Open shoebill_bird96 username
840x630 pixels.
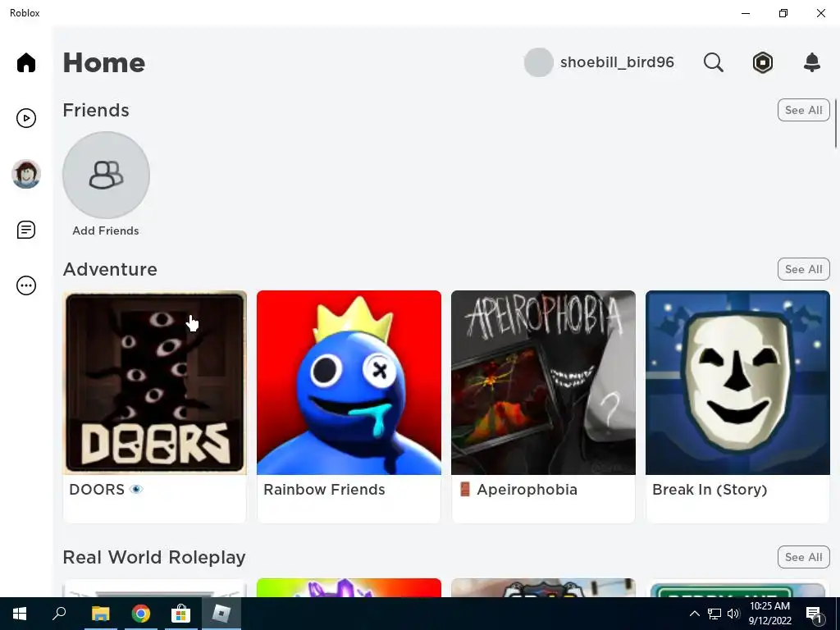tap(617, 62)
